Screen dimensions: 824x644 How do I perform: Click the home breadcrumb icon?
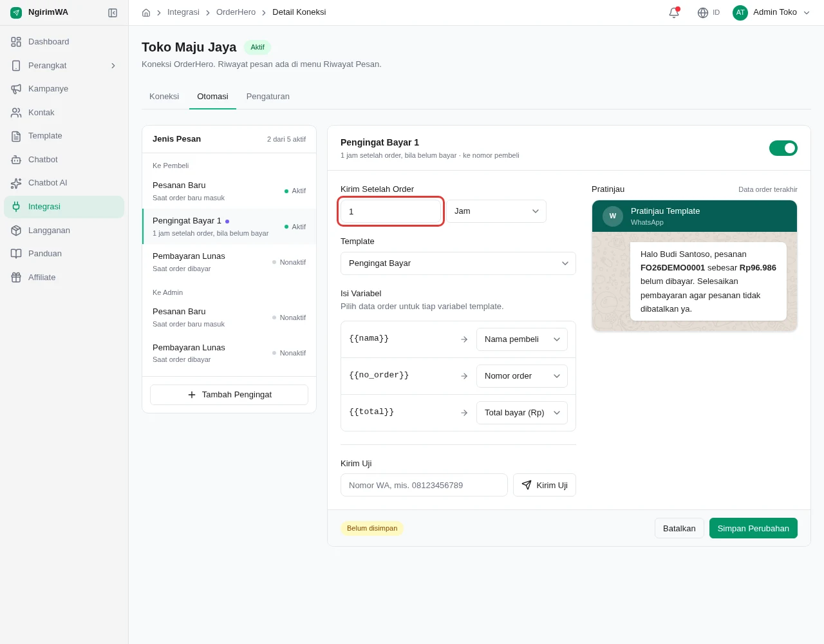146,12
